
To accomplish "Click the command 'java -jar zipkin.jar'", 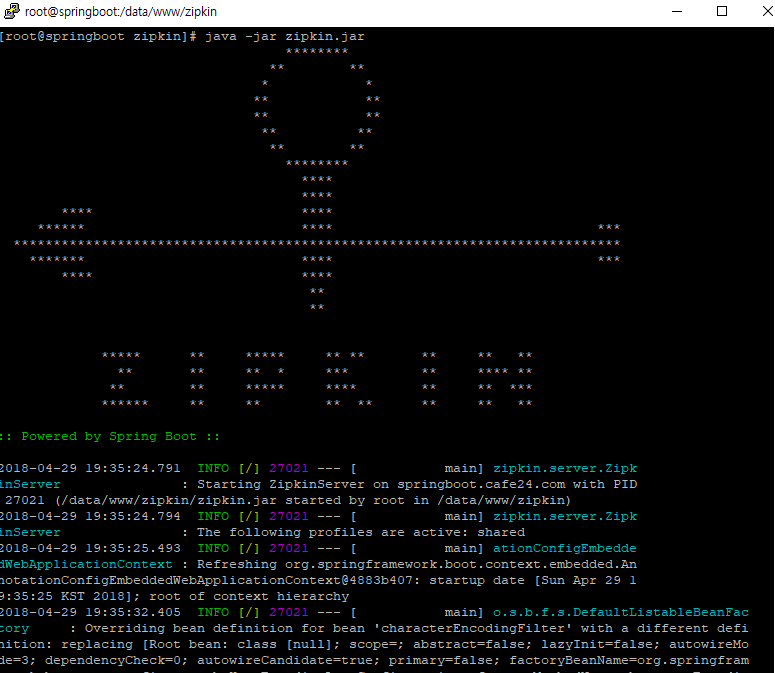I will coord(285,37).
